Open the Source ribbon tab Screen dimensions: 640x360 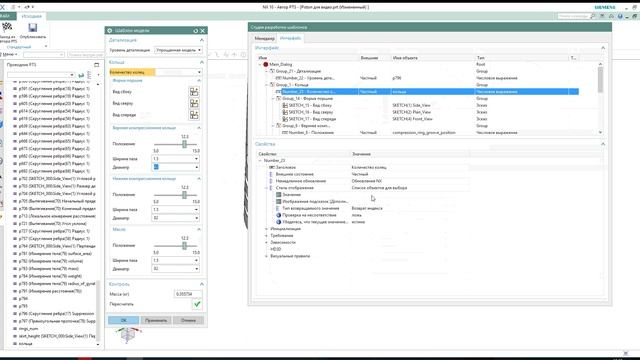click(x=31, y=16)
